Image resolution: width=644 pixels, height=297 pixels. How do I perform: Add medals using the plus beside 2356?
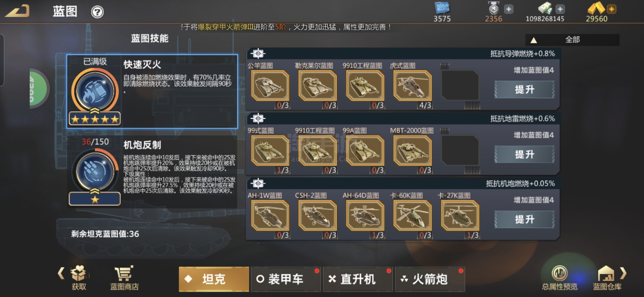pos(509,9)
